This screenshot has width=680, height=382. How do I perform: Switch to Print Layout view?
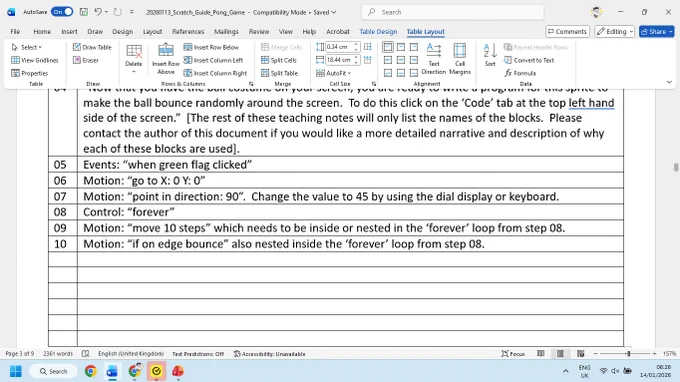click(x=560, y=354)
